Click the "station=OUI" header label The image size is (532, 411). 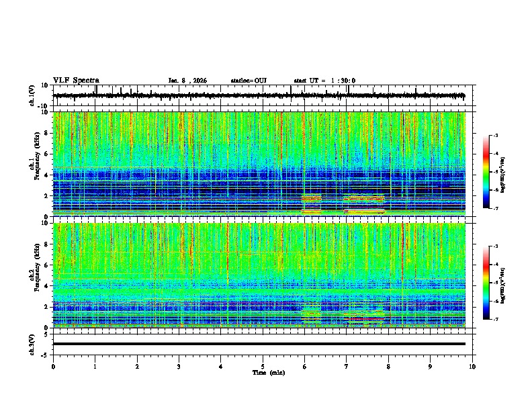[249, 81]
